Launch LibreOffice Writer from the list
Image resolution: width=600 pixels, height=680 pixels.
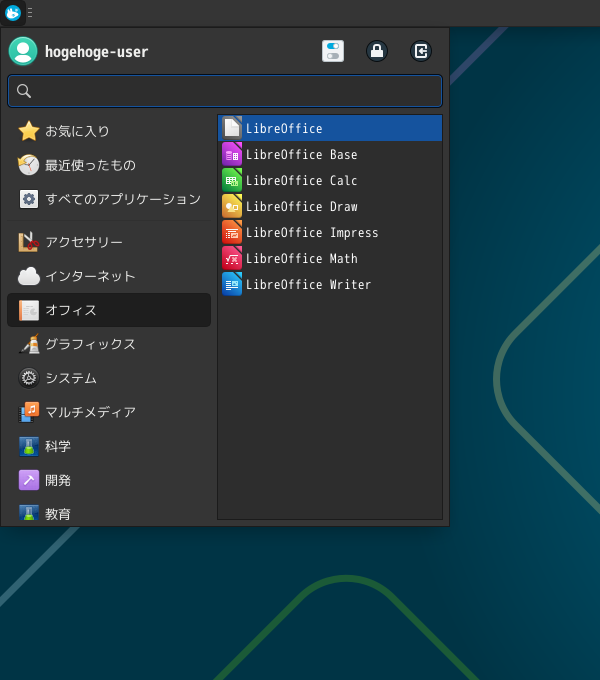[308, 285]
